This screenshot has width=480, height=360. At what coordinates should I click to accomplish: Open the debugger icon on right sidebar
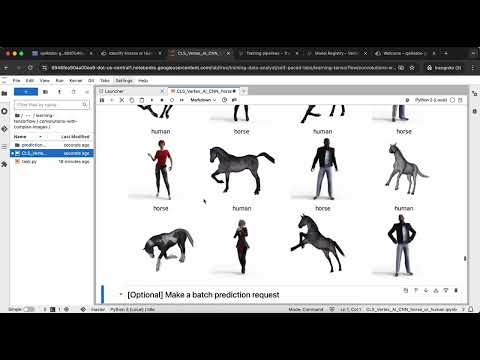475,111
